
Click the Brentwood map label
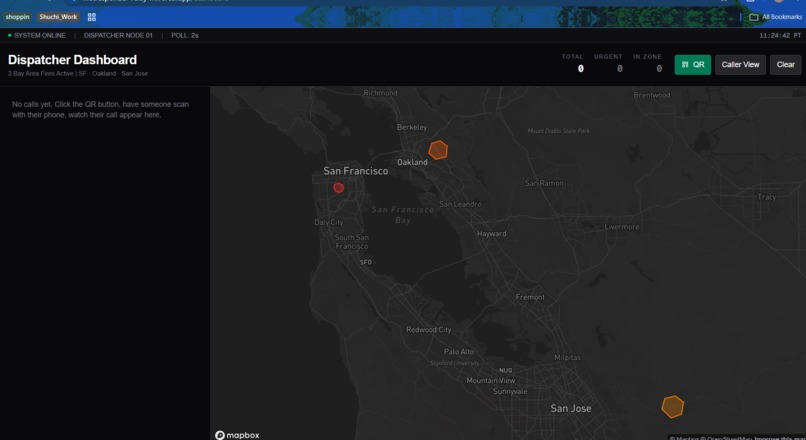(x=652, y=95)
